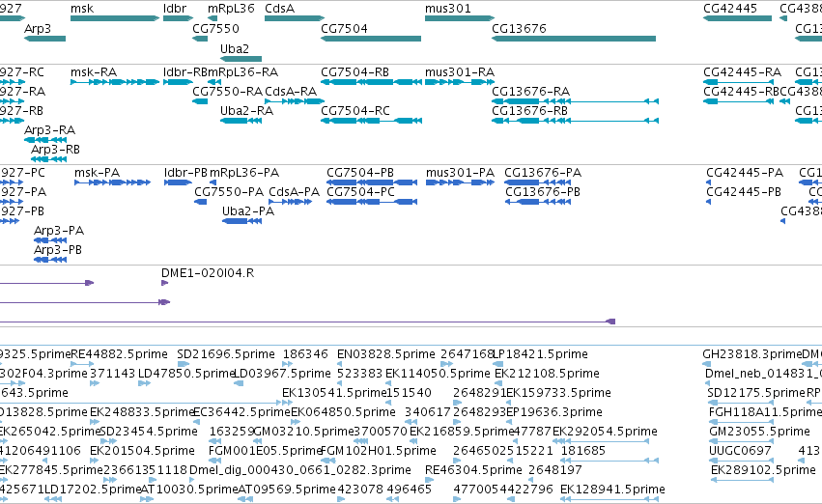
Task: Open the EK292054.5prime EST label
Action: point(605,432)
